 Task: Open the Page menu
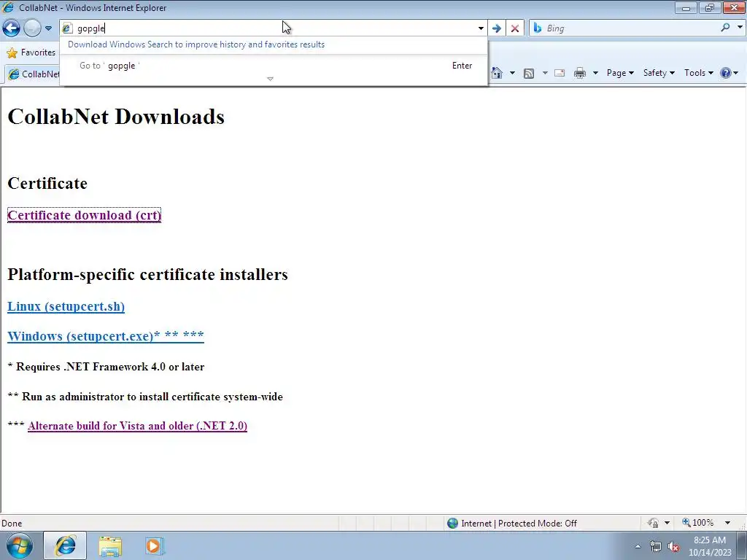point(620,73)
